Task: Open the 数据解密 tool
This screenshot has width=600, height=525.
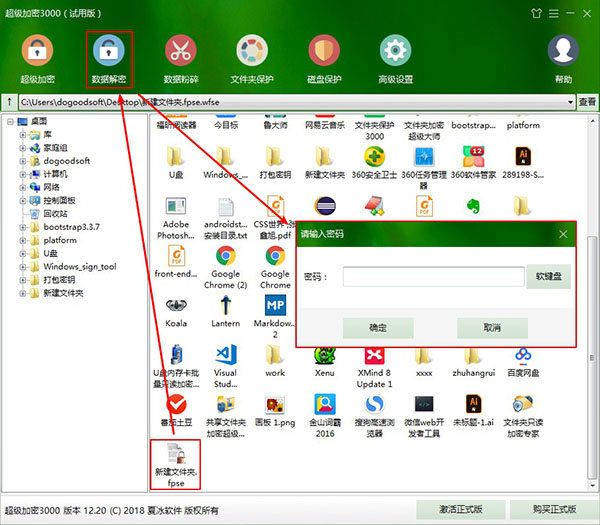Action: point(108,52)
